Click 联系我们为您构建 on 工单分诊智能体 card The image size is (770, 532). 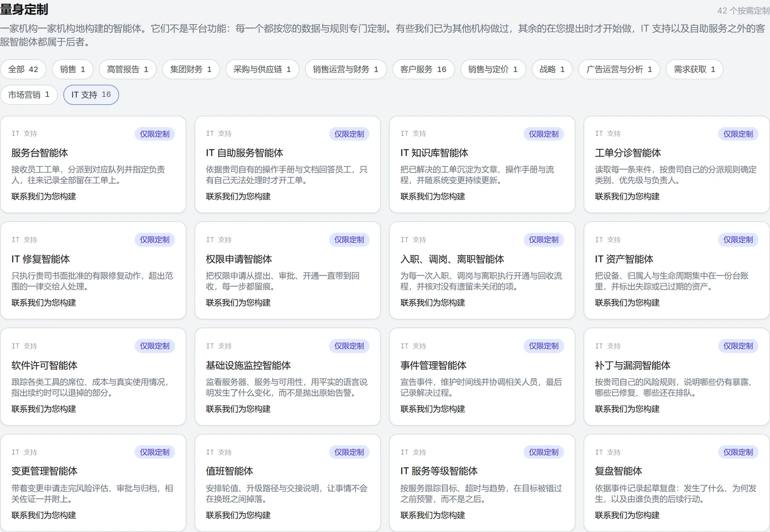point(627,196)
